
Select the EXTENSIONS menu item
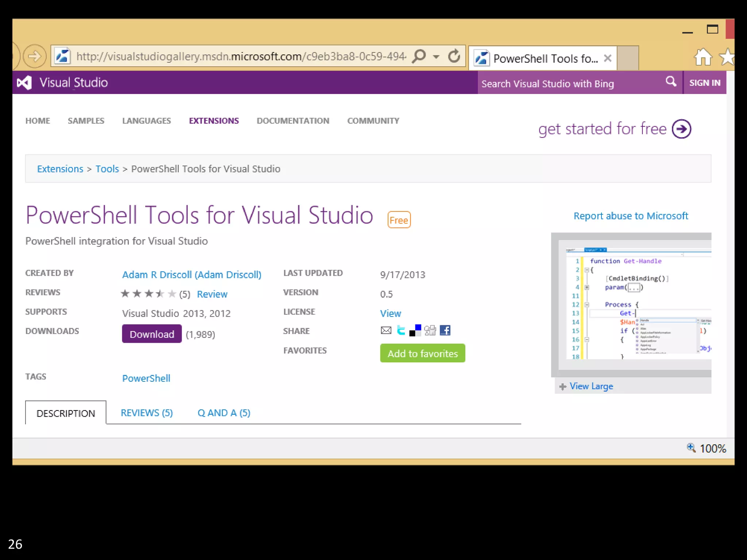pos(214,121)
